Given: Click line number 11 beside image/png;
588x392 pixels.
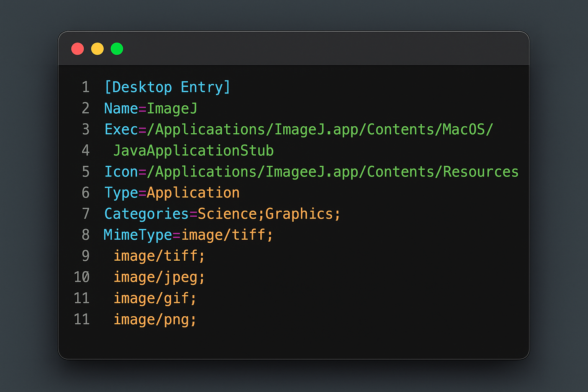Looking at the screenshot, I should point(82,319).
